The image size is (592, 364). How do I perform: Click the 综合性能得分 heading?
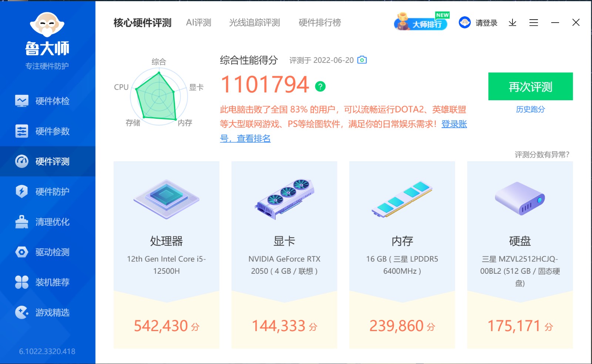point(249,60)
